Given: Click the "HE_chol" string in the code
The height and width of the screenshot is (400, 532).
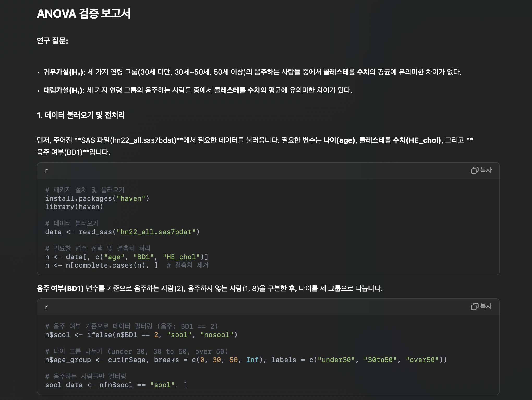Looking at the screenshot, I should click(x=181, y=257).
